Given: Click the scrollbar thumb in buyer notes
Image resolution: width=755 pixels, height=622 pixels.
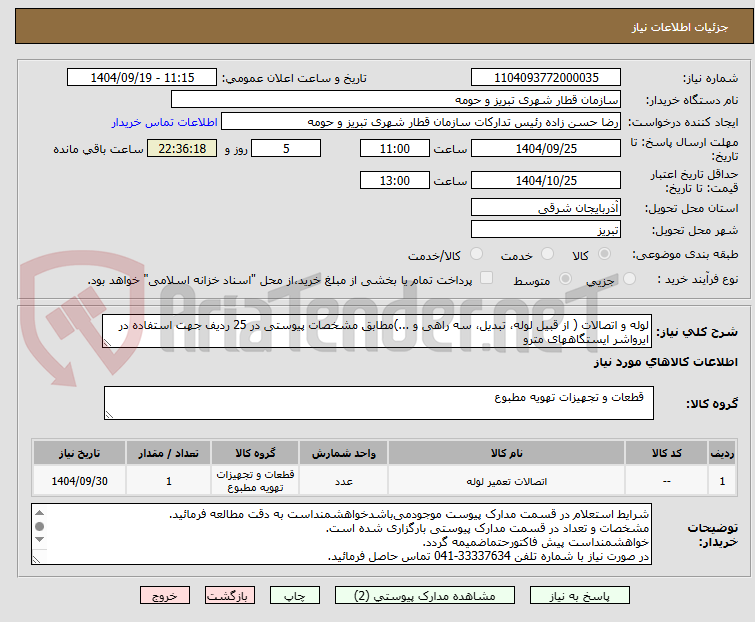Looking at the screenshot, I should [x=40, y=526].
